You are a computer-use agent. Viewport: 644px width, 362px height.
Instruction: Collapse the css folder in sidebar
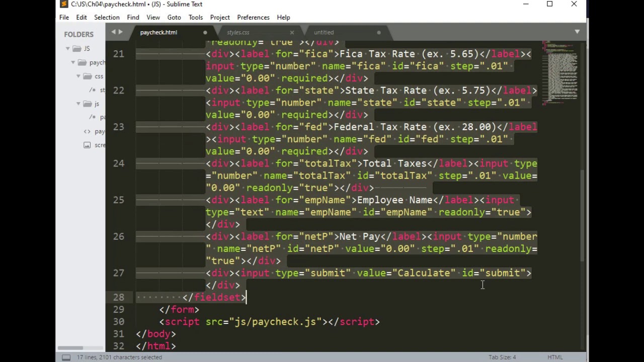(x=78, y=76)
